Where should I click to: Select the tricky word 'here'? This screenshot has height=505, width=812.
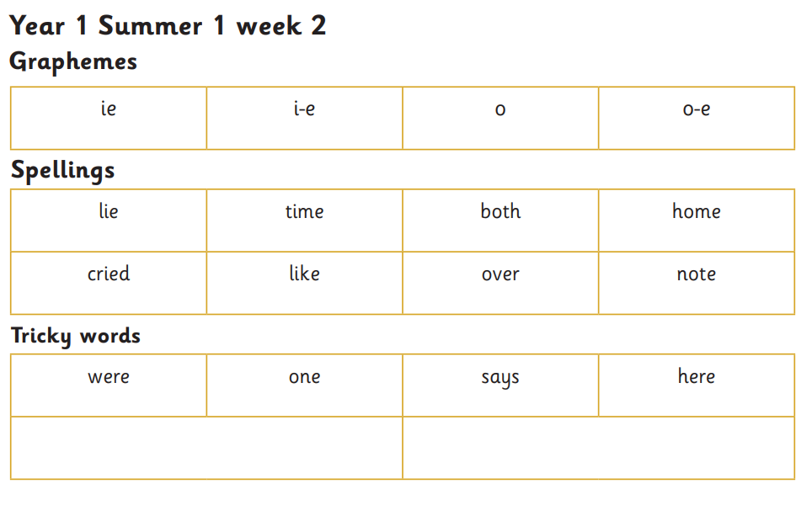coord(697,375)
